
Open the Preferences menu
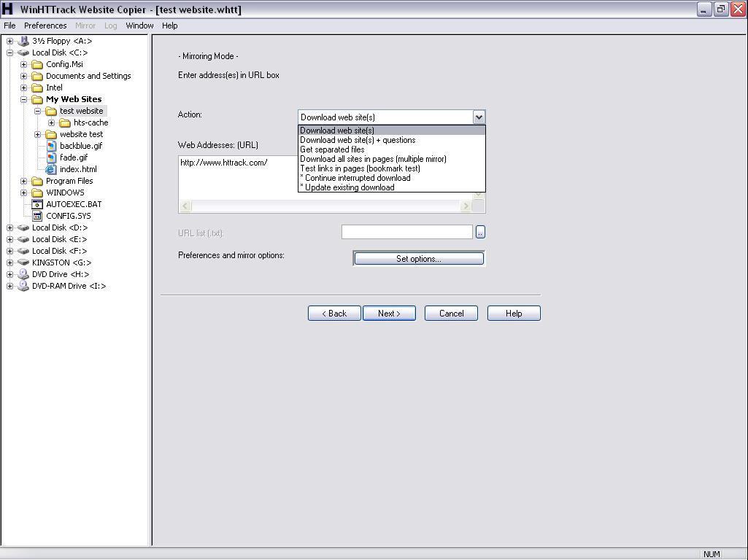click(x=45, y=26)
